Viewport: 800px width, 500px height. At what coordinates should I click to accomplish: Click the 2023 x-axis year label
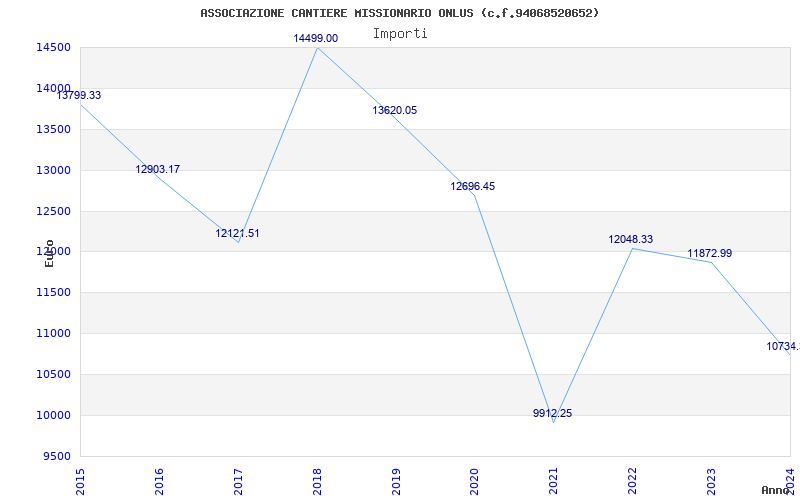pos(712,482)
